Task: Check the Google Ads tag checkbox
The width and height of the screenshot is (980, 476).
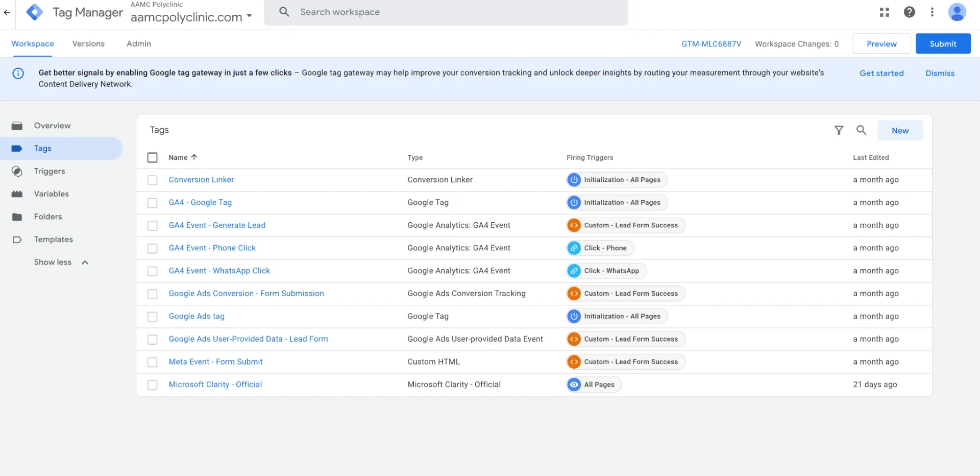Action: coord(152,317)
